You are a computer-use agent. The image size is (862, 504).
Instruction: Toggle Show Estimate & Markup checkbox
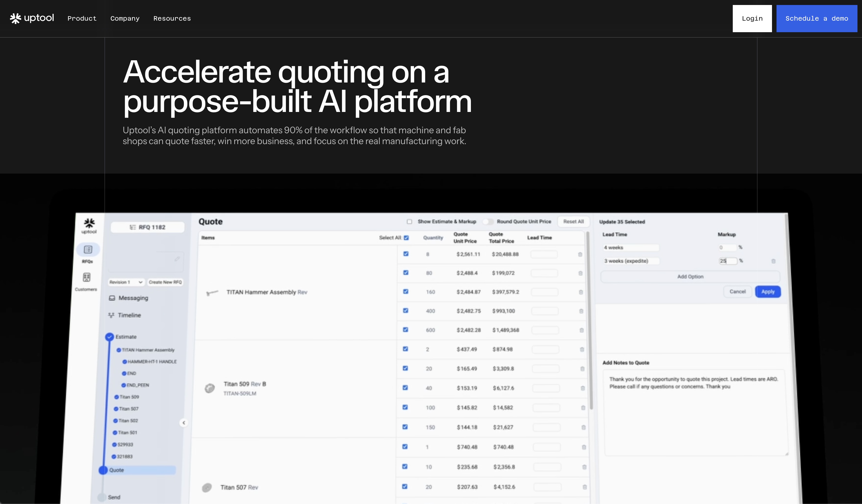[409, 222]
